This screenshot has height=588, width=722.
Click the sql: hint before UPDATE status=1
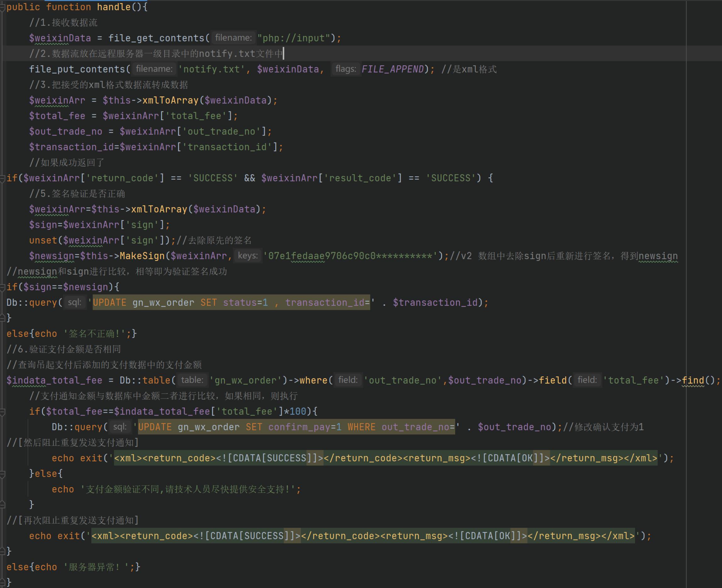coord(74,302)
